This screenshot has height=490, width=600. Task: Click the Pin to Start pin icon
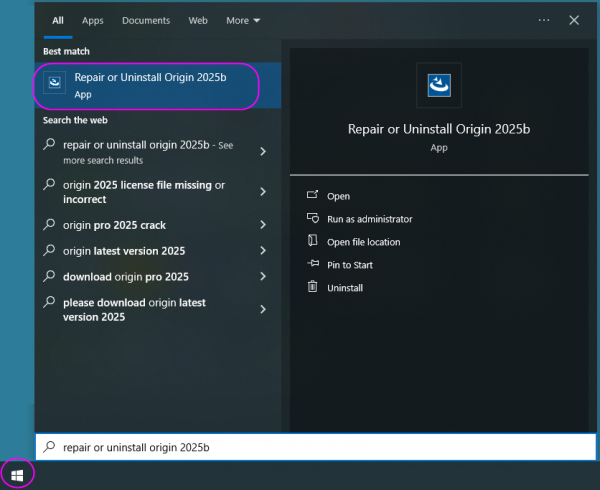(x=313, y=265)
